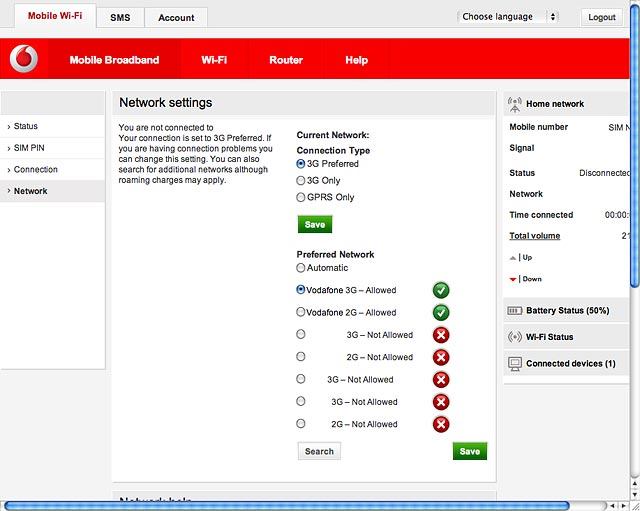This screenshot has height=511, width=640.
Task: Select the GPRS Only connection type
Action: pos(301,198)
